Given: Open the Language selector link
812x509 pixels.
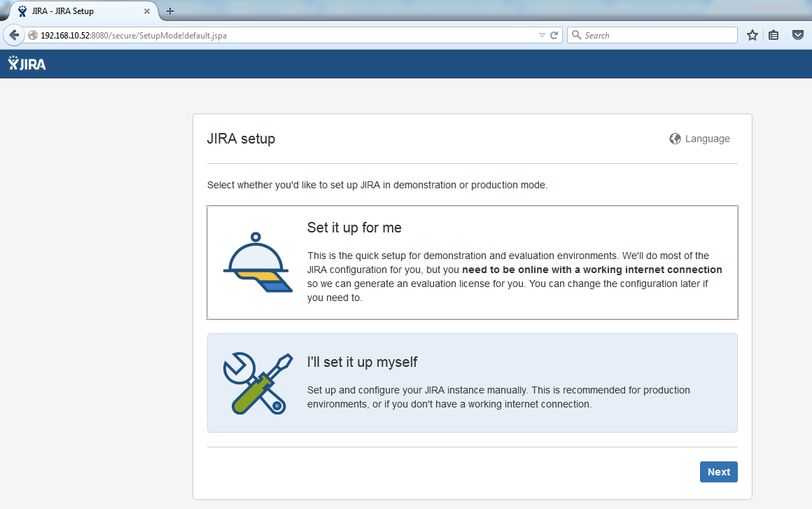Looking at the screenshot, I should point(699,139).
